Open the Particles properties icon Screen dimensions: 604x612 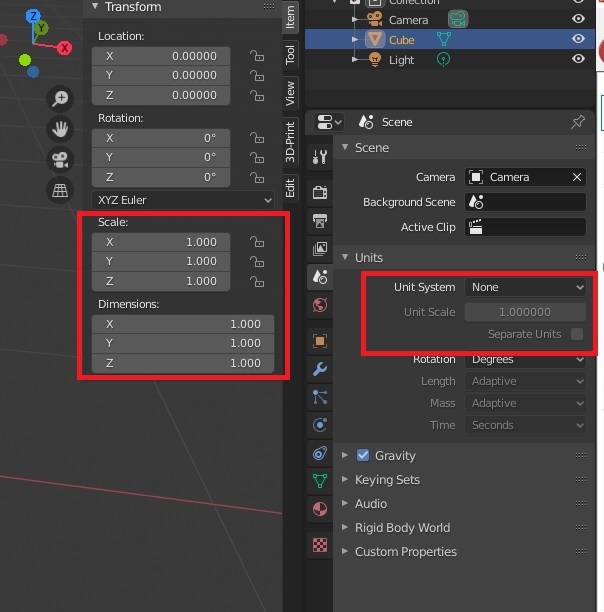coord(320,397)
